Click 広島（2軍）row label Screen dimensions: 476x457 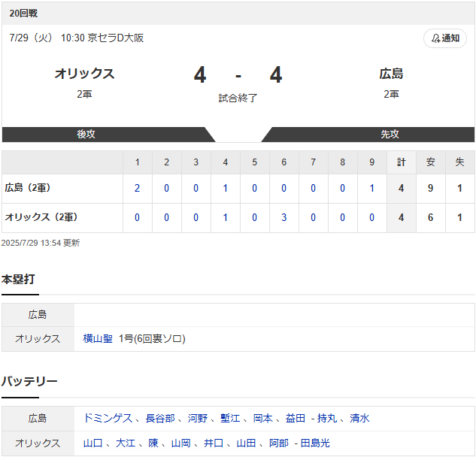pyautogui.click(x=28, y=188)
